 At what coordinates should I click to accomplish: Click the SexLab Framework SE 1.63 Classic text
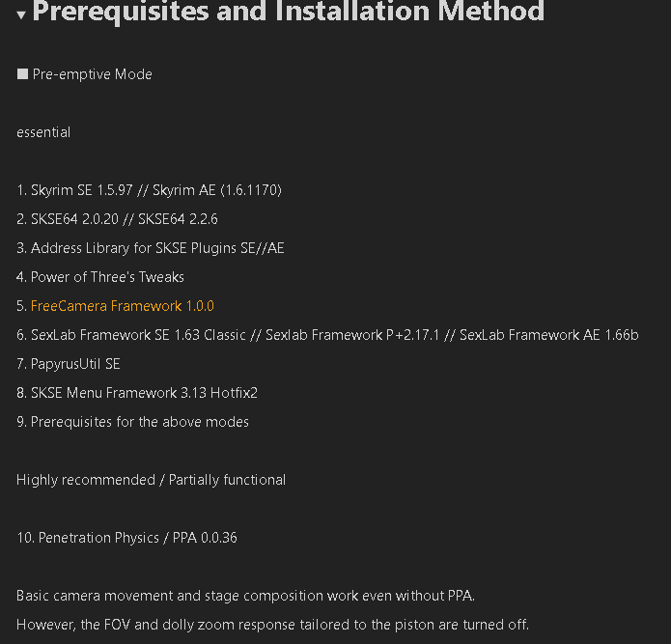point(138,335)
